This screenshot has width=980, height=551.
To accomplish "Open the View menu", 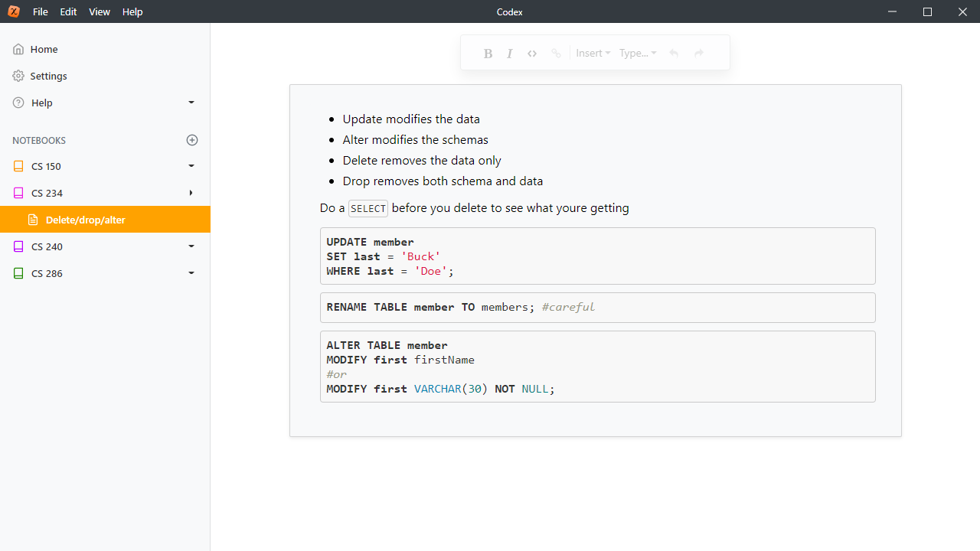I will [x=100, y=11].
